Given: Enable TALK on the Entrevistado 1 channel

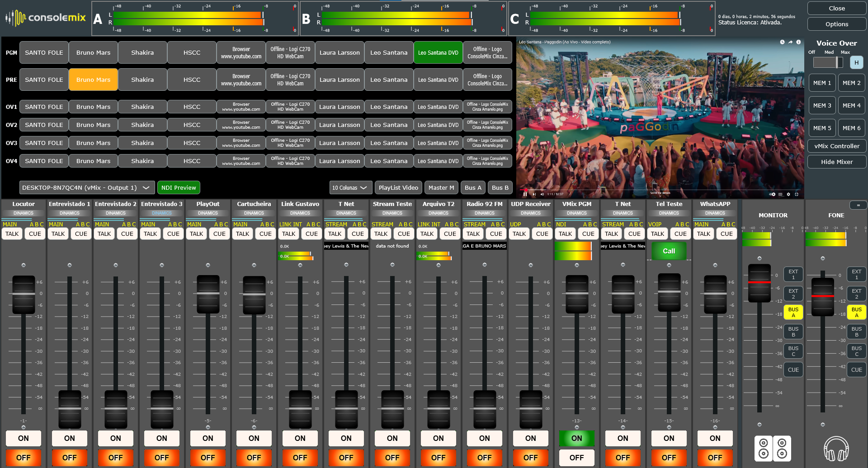Looking at the screenshot, I should click(x=58, y=234).
